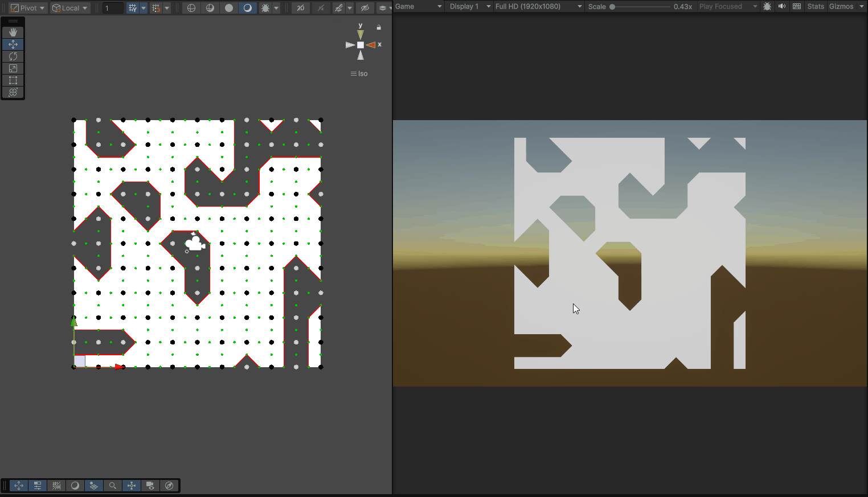868x497 pixels.
Task: Click the Gizmos button
Action: [841, 6]
